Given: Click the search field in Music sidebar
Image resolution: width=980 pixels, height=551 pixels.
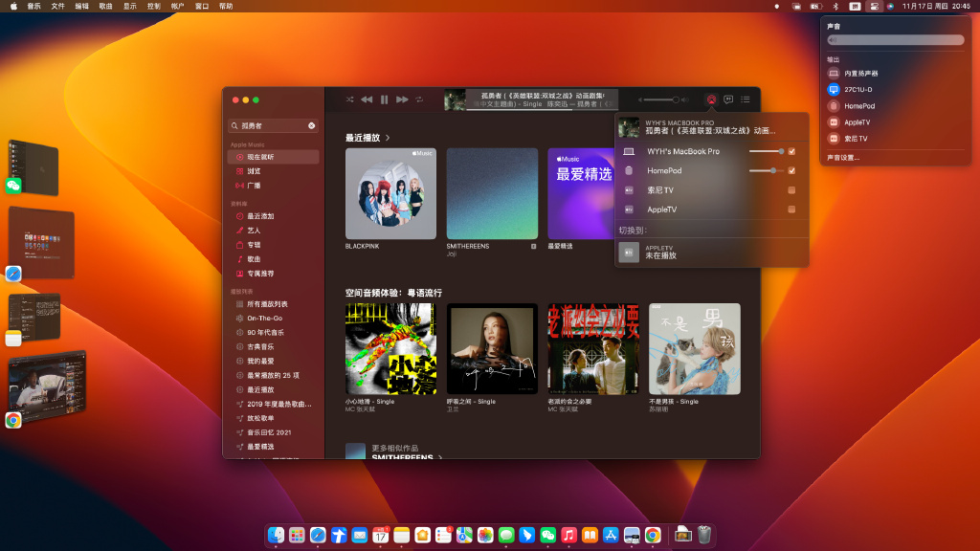Looking at the screenshot, I should pos(273,125).
